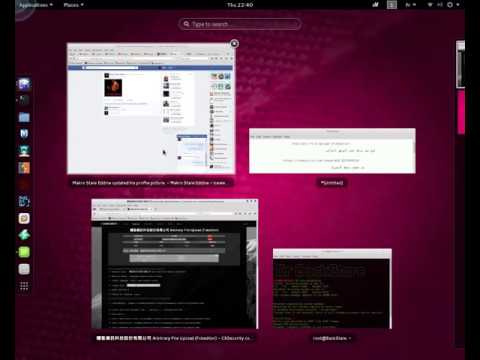Click the clock showing Thu 22:40

(240, 5)
